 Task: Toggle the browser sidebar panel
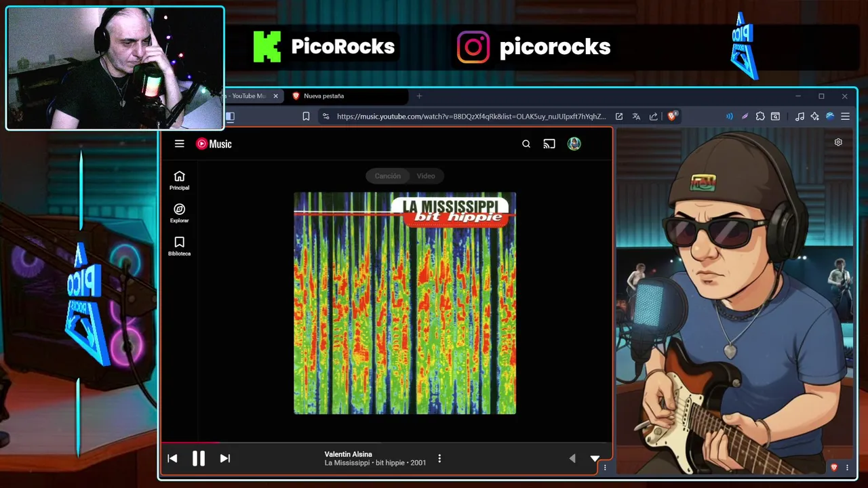(x=230, y=117)
